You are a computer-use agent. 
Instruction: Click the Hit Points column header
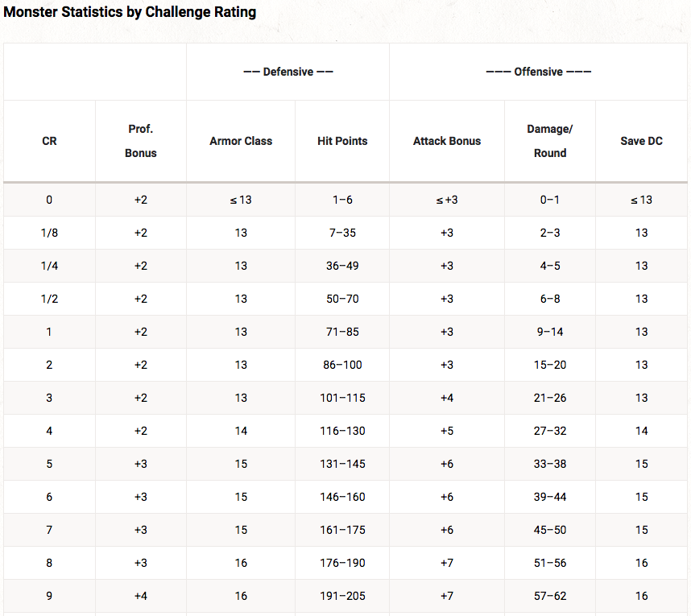[342, 141]
